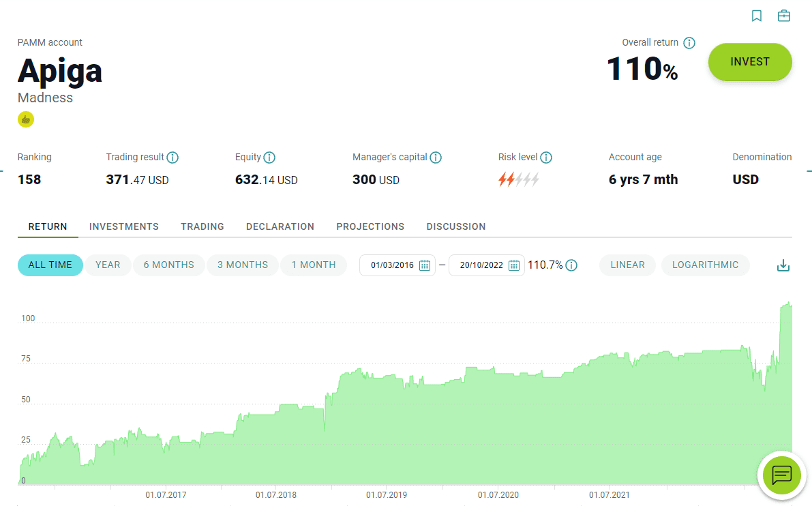Switch chart scale to LOGARITHMIC
812x506 pixels.
706,265
